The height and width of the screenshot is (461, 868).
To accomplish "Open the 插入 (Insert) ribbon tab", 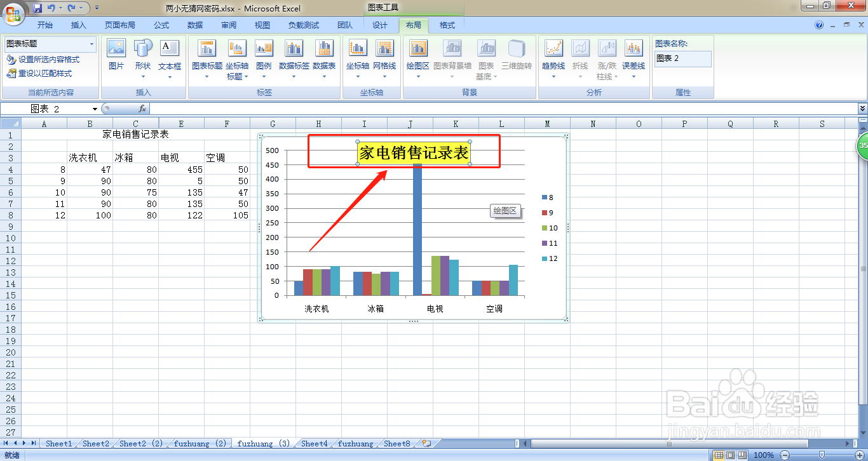I will pos(79,25).
